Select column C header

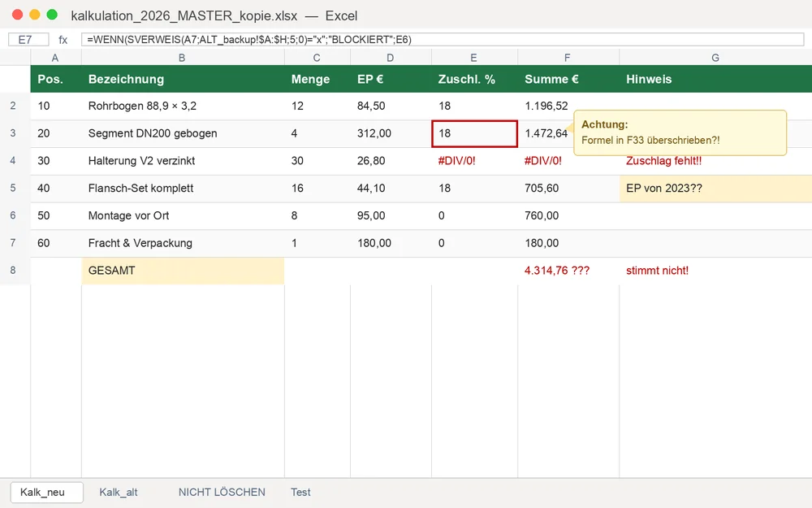[317, 58]
